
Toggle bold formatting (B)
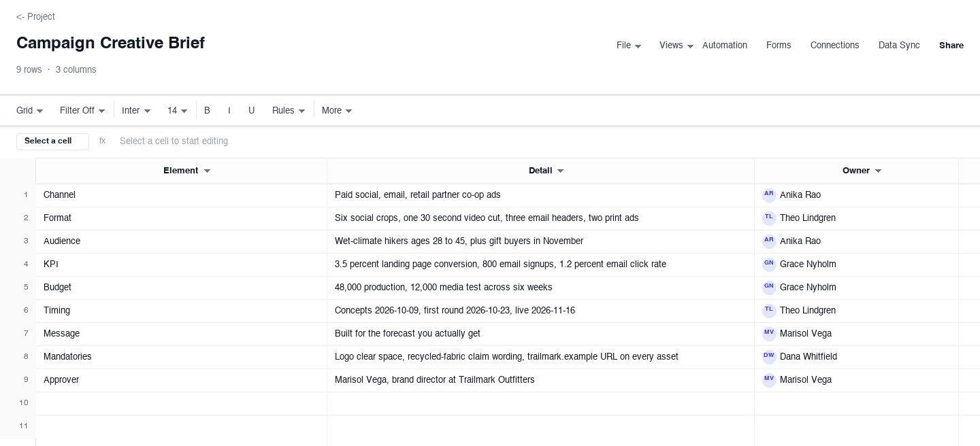coord(207,110)
